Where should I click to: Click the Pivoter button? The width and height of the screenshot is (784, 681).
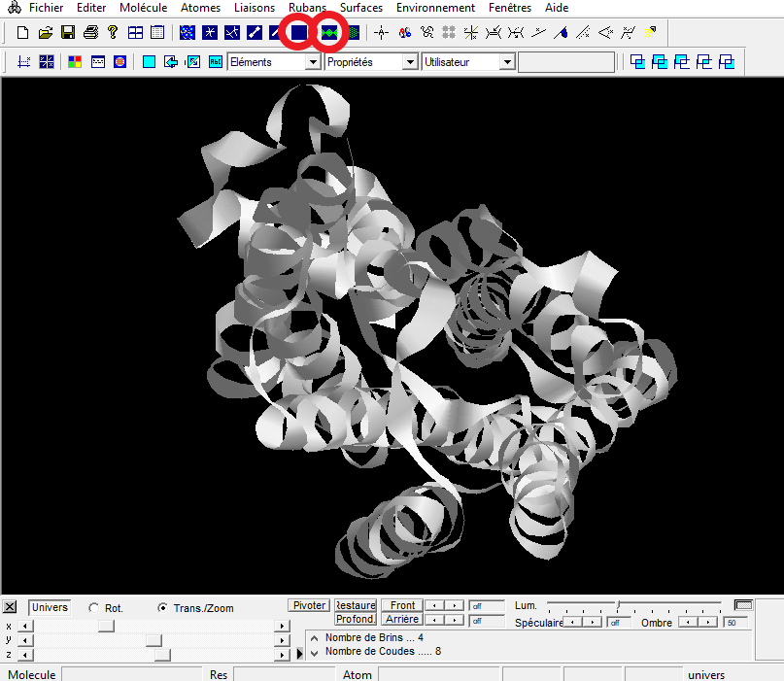click(309, 605)
